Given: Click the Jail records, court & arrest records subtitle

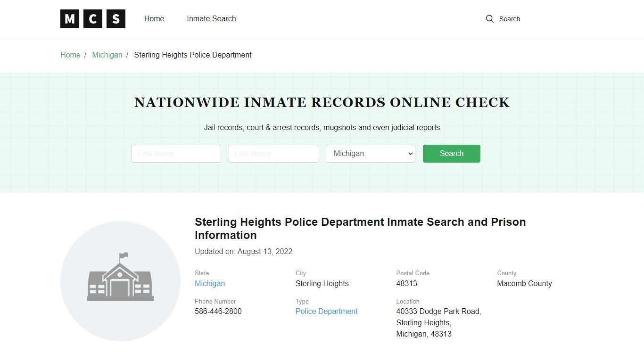Looking at the screenshot, I should pos(322,127).
